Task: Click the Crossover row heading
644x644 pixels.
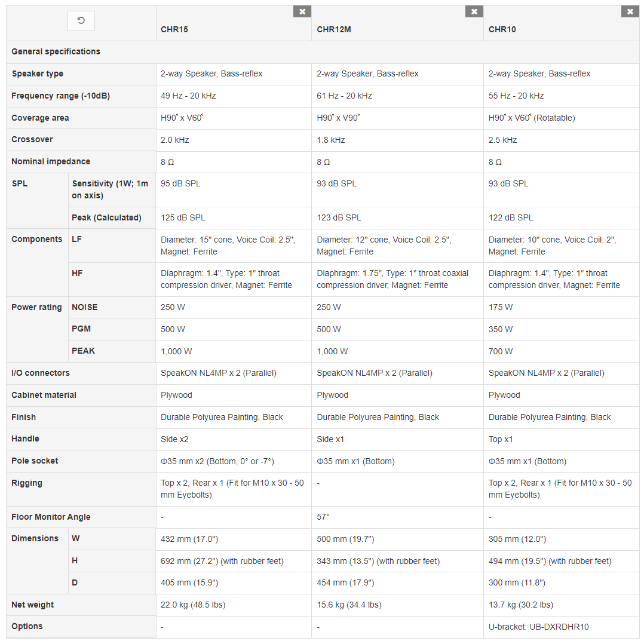Action: pyautogui.click(x=32, y=139)
